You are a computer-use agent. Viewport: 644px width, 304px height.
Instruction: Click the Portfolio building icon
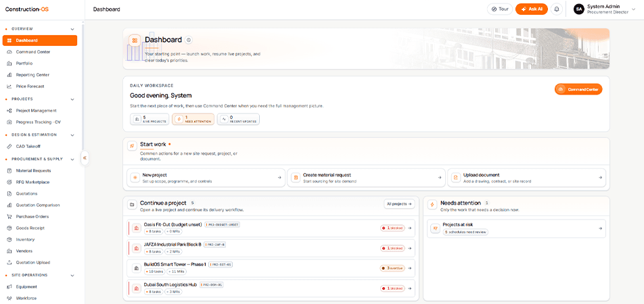(9, 64)
